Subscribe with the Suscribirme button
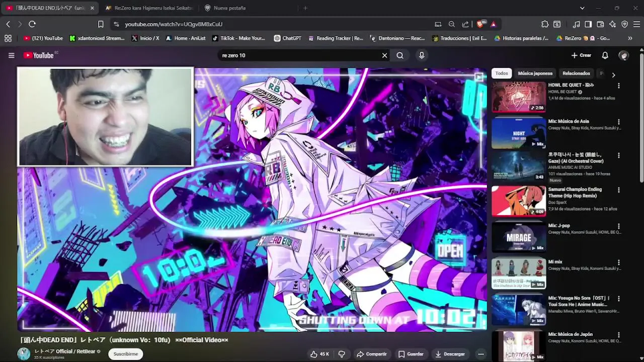The height and width of the screenshot is (362, 644). point(125,354)
